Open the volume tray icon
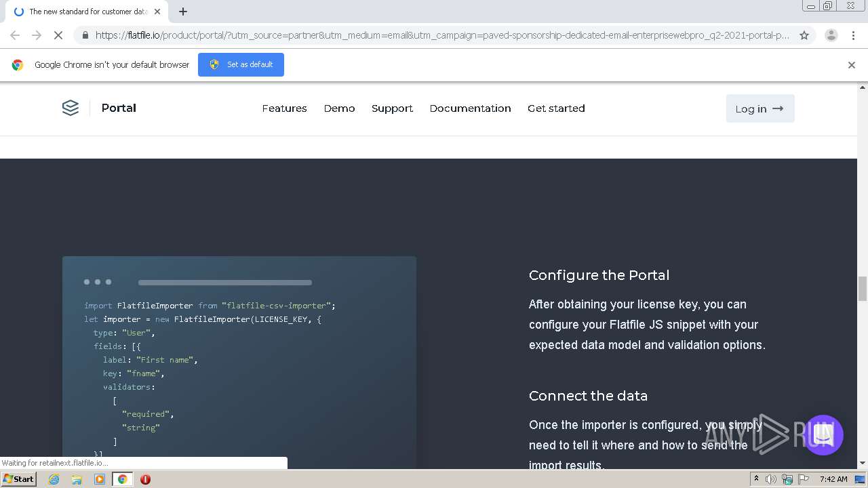868x488 pixels. [x=771, y=479]
